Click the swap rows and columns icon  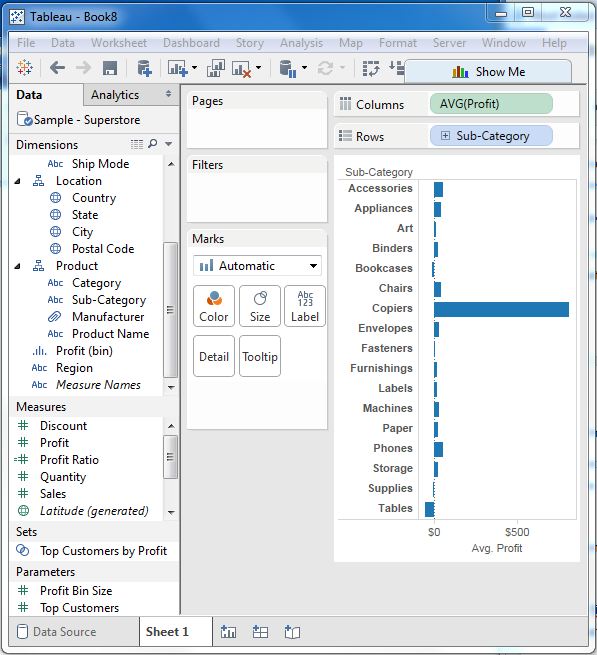tap(371, 68)
